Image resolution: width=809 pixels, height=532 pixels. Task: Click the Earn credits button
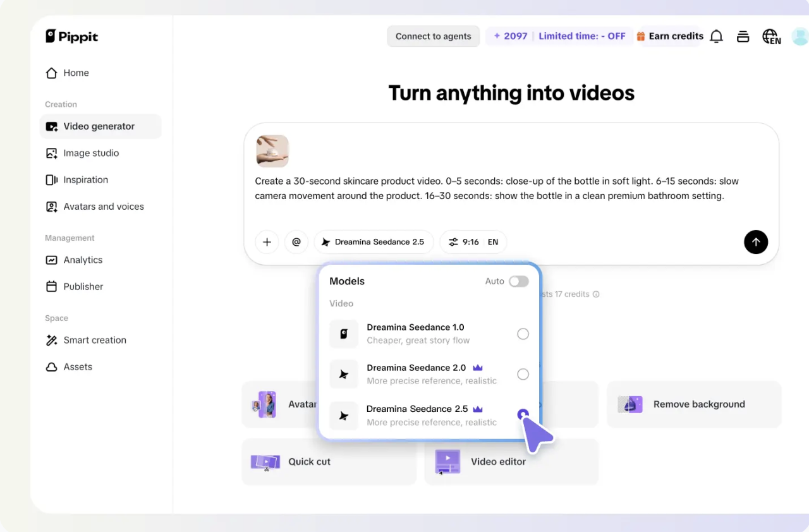[x=670, y=36]
